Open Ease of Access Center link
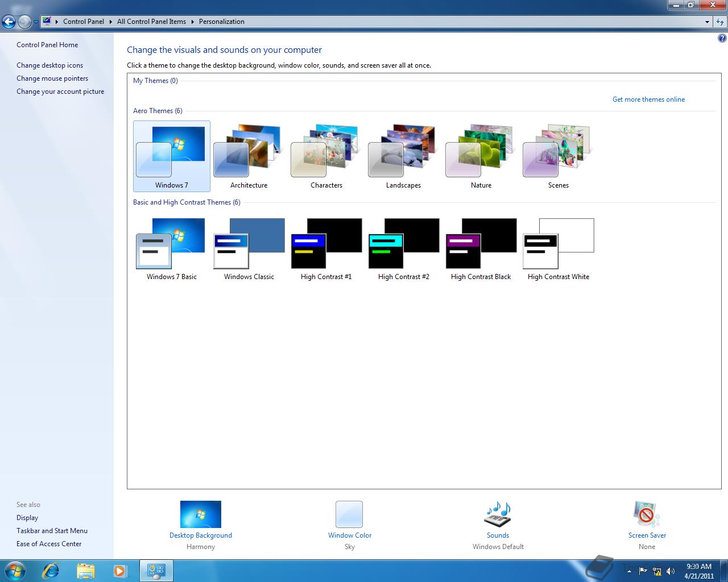 [x=49, y=544]
